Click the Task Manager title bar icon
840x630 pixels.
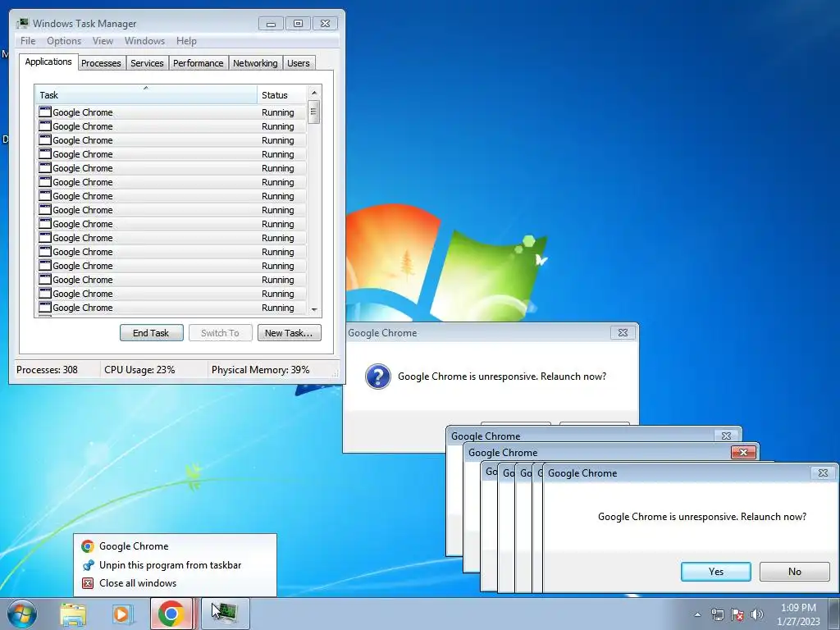22,23
